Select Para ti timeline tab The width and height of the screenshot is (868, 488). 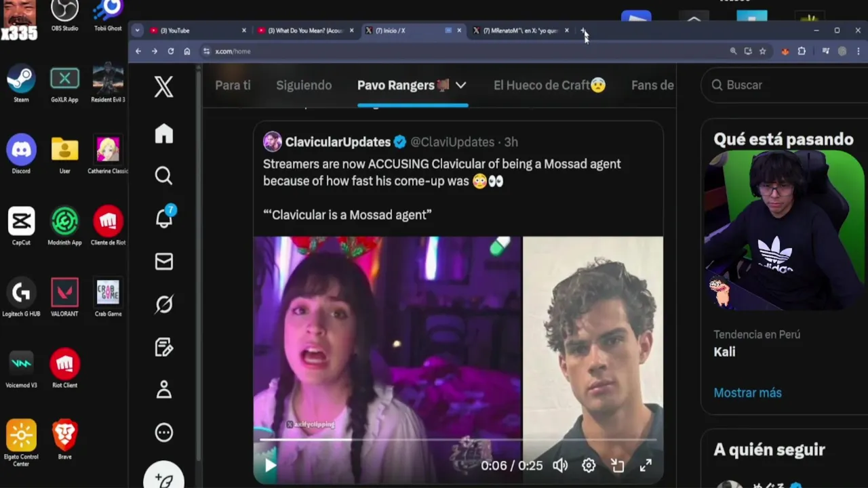coord(233,85)
